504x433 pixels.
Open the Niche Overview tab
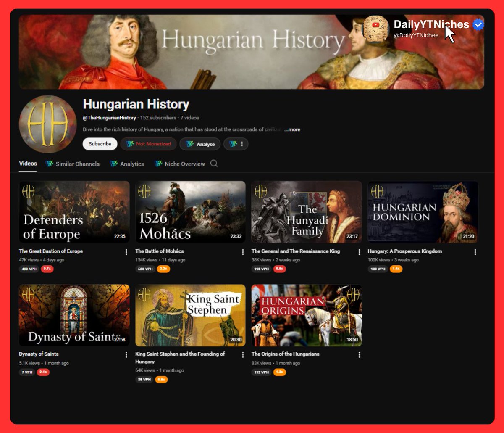[180, 164]
